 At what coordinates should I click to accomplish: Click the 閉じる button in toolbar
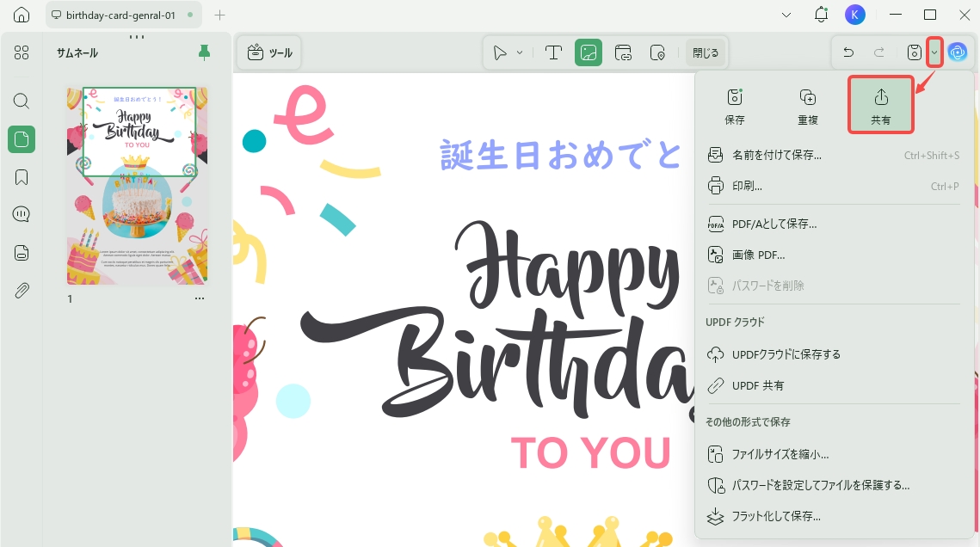[705, 53]
